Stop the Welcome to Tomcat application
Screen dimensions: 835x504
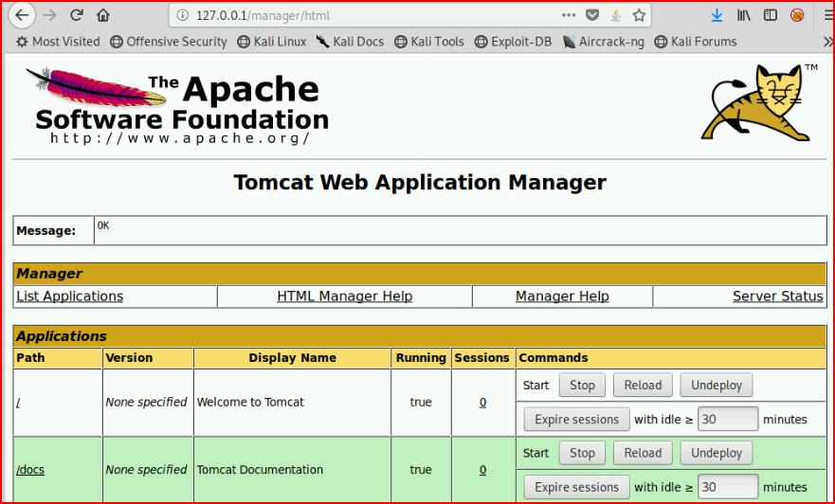click(582, 386)
